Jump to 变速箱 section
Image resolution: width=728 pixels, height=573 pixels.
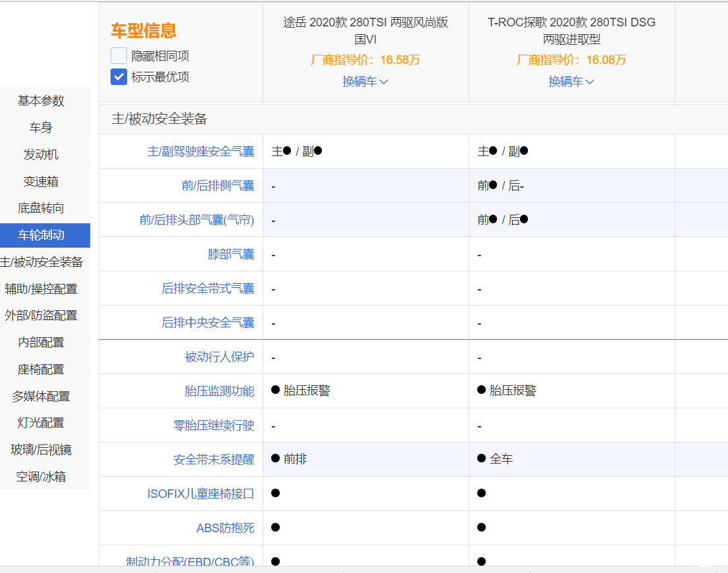pyautogui.click(x=41, y=182)
